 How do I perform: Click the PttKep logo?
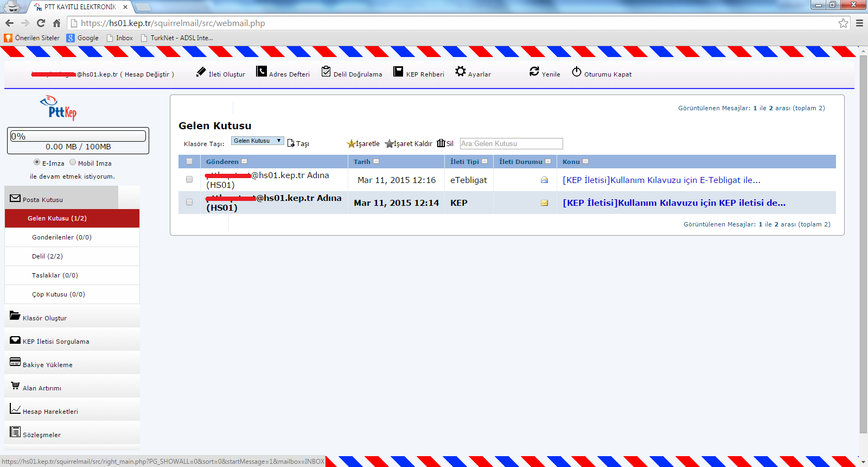pos(58,108)
